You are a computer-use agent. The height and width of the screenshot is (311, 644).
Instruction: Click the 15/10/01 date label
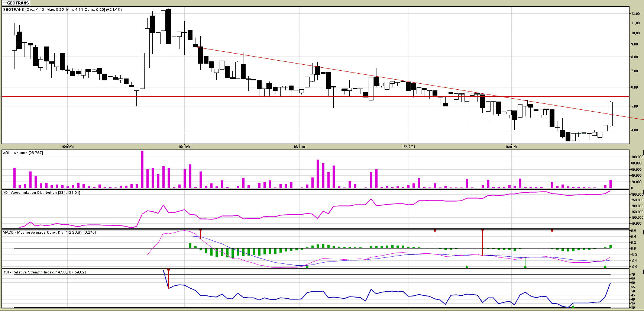click(185, 147)
